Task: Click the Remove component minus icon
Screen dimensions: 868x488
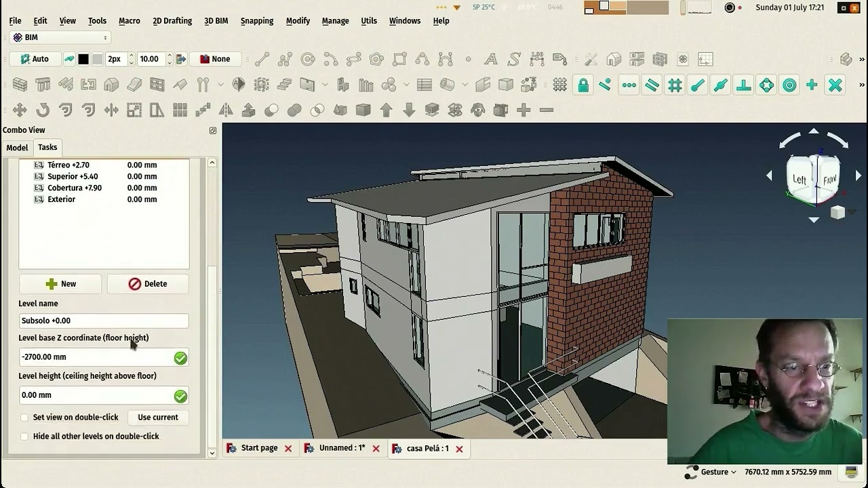Action: pyautogui.click(x=547, y=110)
